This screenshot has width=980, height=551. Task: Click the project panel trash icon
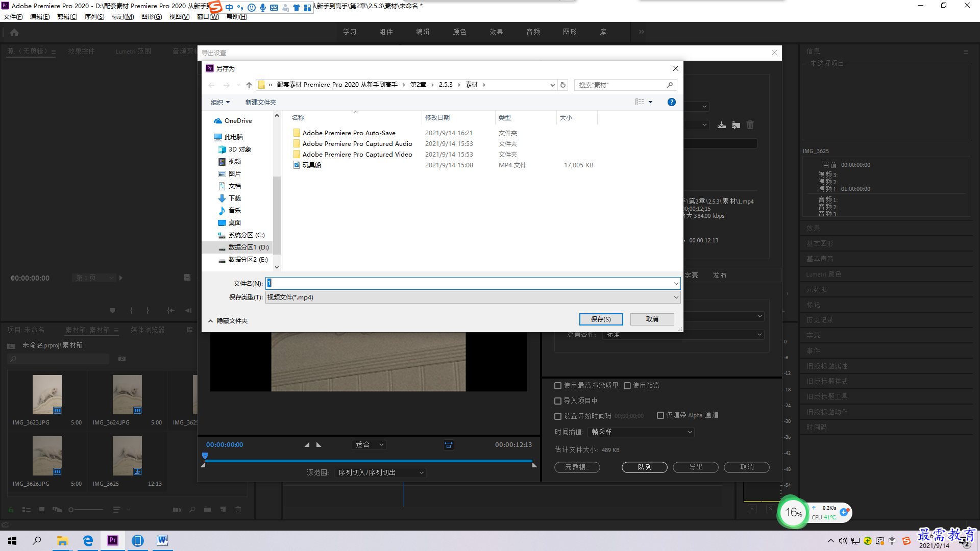[x=238, y=509]
